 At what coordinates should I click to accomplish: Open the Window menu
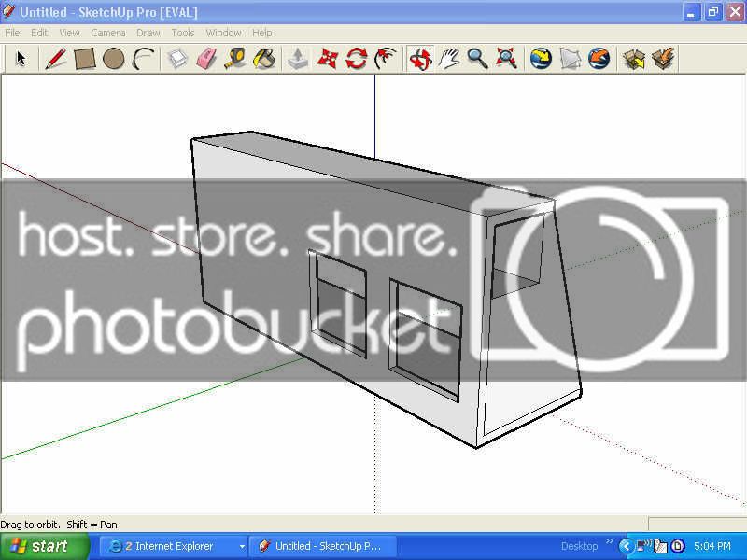(x=223, y=33)
